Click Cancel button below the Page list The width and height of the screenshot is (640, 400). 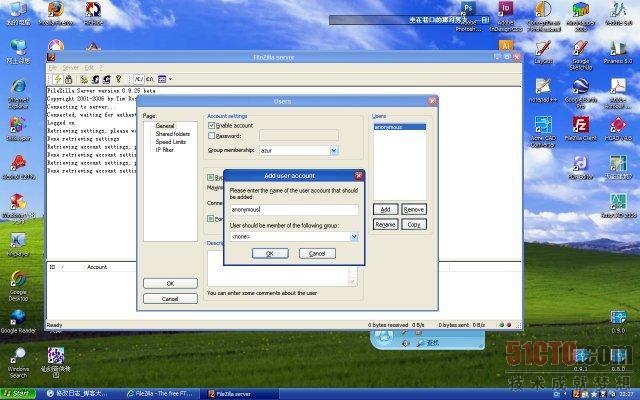tap(170, 299)
